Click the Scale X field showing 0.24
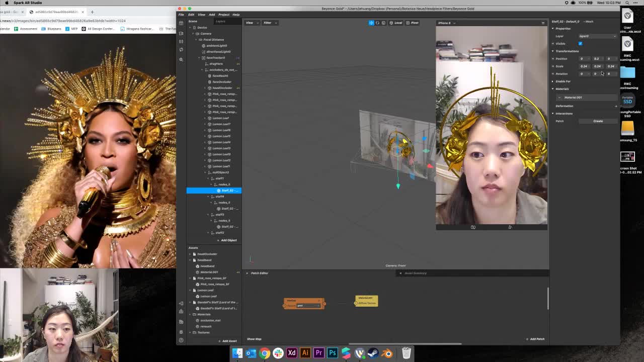 click(x=584, y=66)
